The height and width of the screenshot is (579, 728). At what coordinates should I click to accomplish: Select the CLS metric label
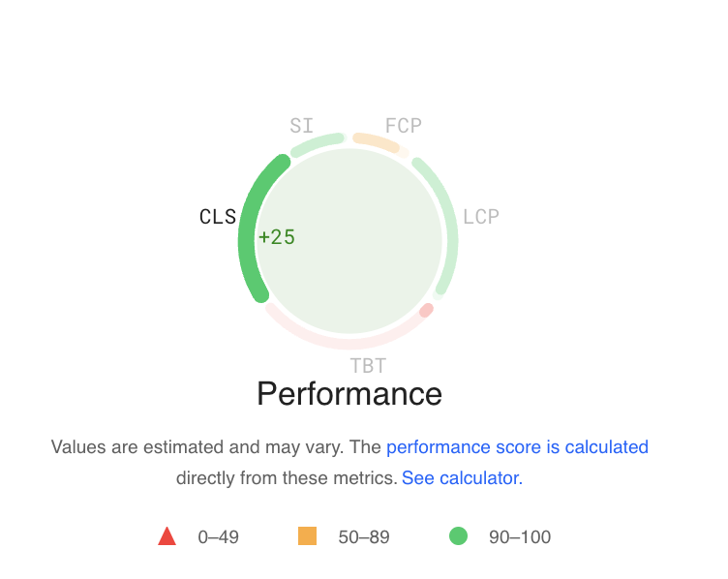[218, 217]
